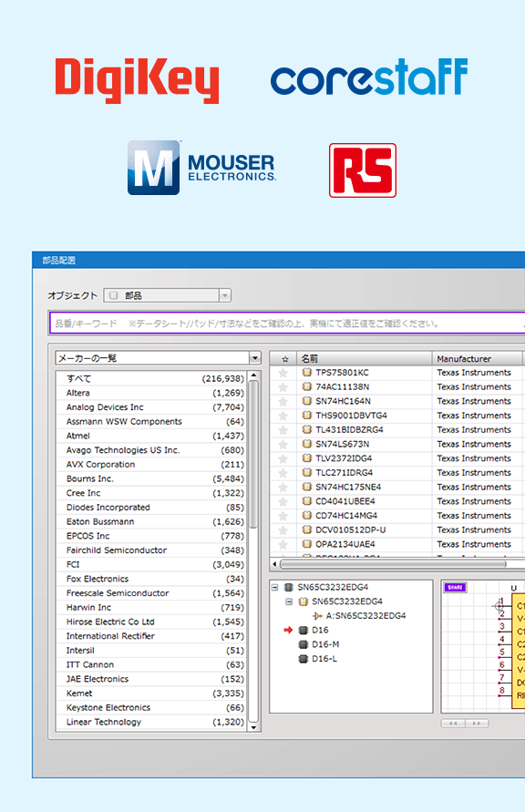
Task: Click chip icon of root SN65C3232EDG4
Action: point(289,587)
